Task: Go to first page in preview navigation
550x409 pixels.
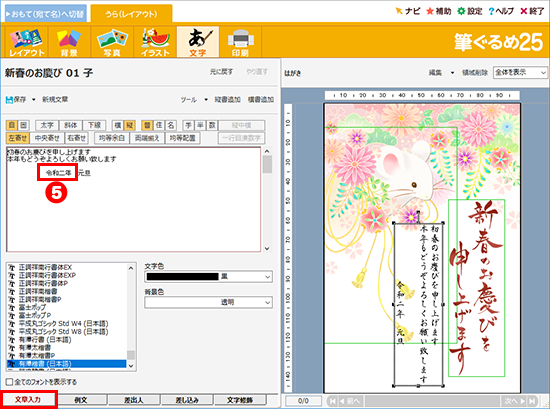Action: pyautogui.click(x=333, y=401)
